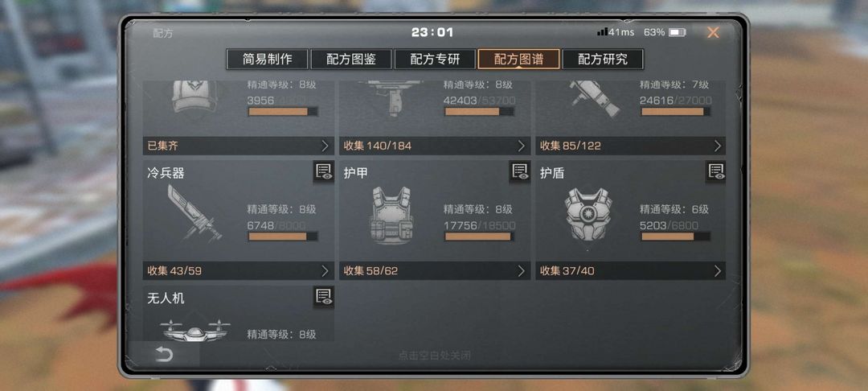Expand the 收集 43/59 row arrow

point(325,271)
